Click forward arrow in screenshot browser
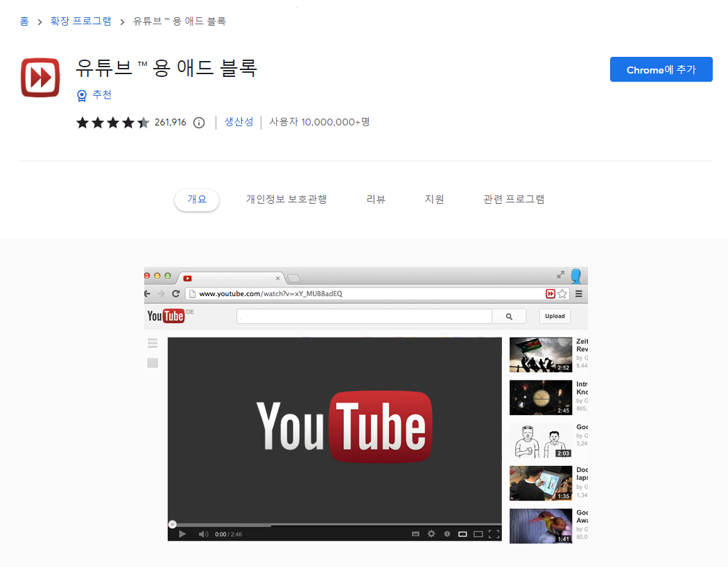This screenshot has height=567, width=728. (x=161, y=294)
